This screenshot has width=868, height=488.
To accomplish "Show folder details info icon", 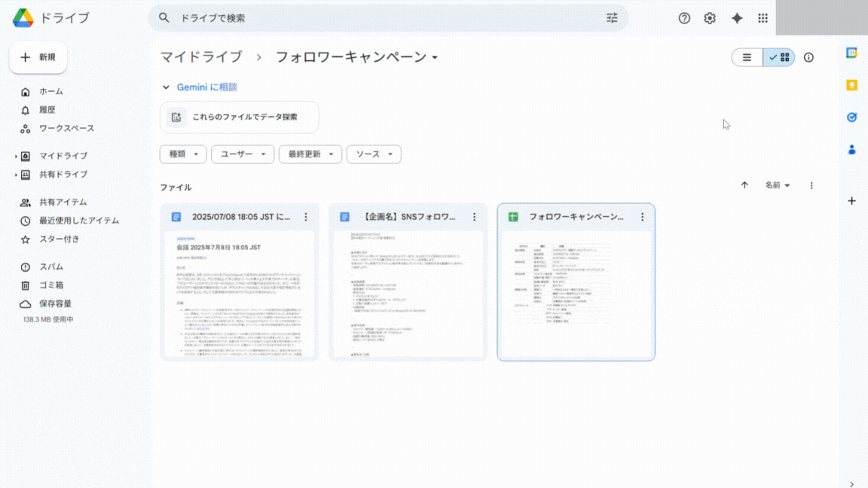I will pyautogui.click(x=808, y=57).
